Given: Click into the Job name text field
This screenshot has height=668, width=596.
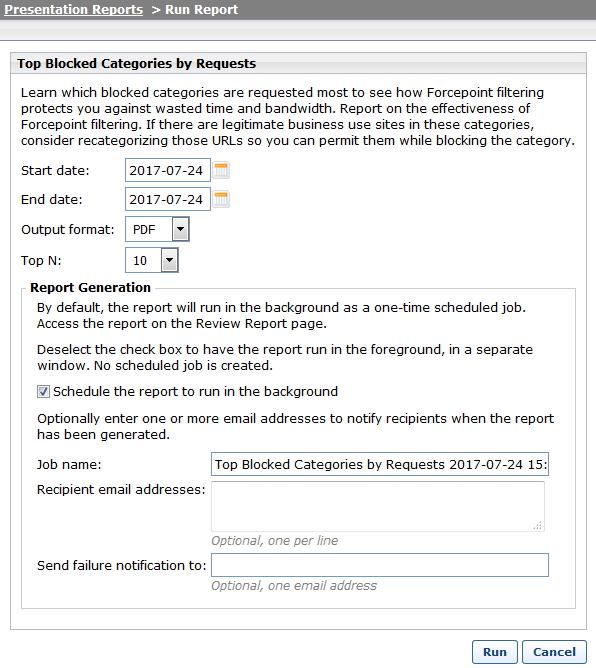Looking at the screenshot, I should 380,464.
